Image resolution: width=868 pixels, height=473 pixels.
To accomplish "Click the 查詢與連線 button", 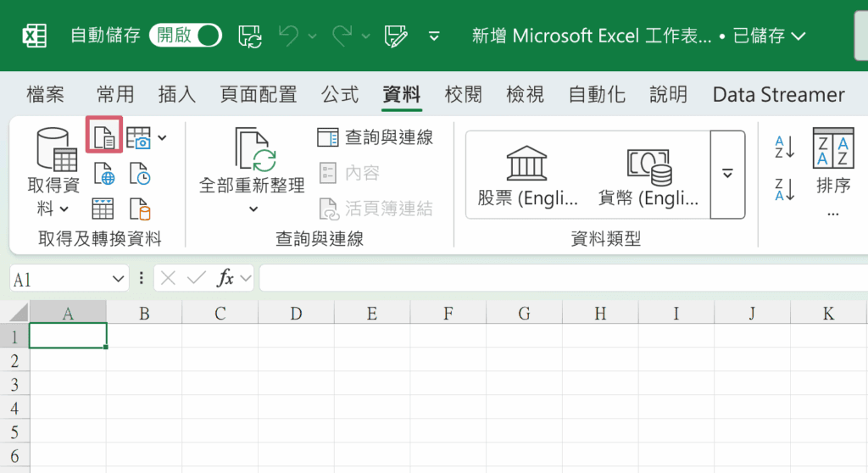I will [x=376, y=137].
